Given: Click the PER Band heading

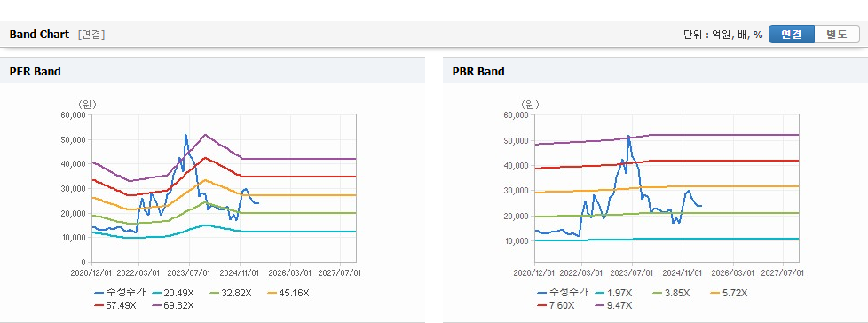Looking at the screenshot, I should (x=35, y=71).
